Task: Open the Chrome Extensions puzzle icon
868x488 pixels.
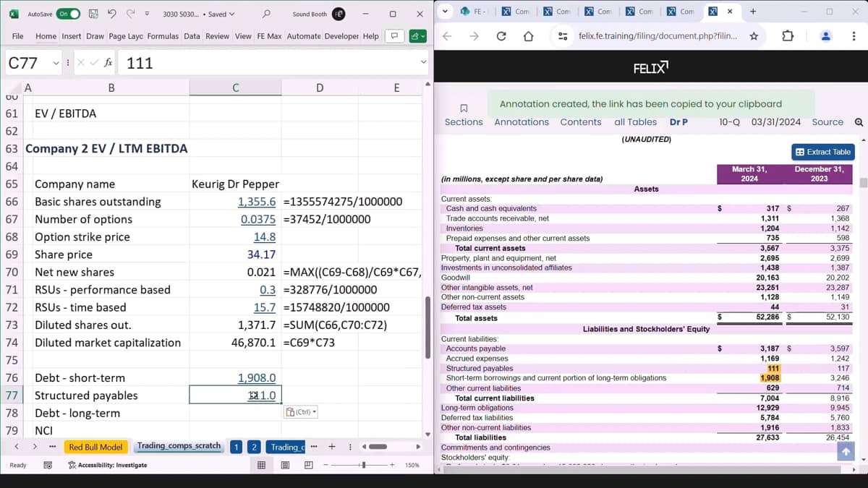Action: point(788,36)
